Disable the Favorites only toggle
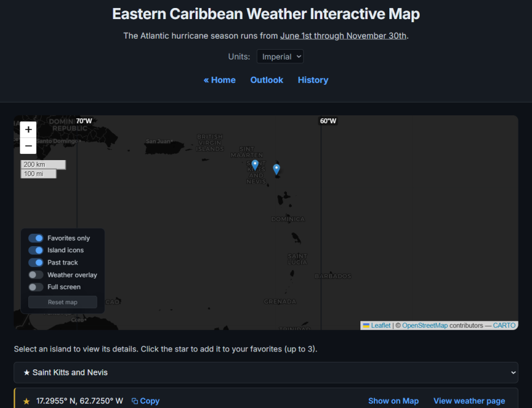Screen dimensions: 532x408 37,237
